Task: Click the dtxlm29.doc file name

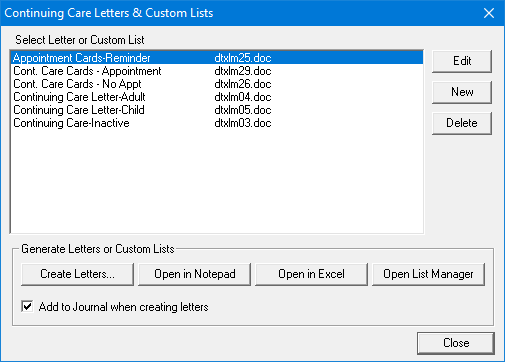Action: click(x=243, y=71)
